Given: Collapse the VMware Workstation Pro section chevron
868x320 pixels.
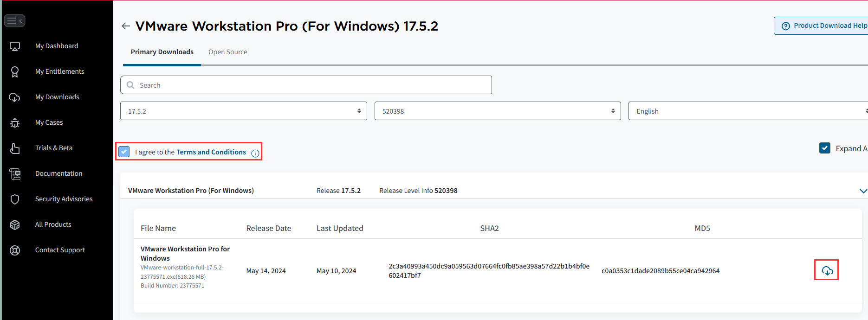Looking at the screenshot, I should (863, 191).
